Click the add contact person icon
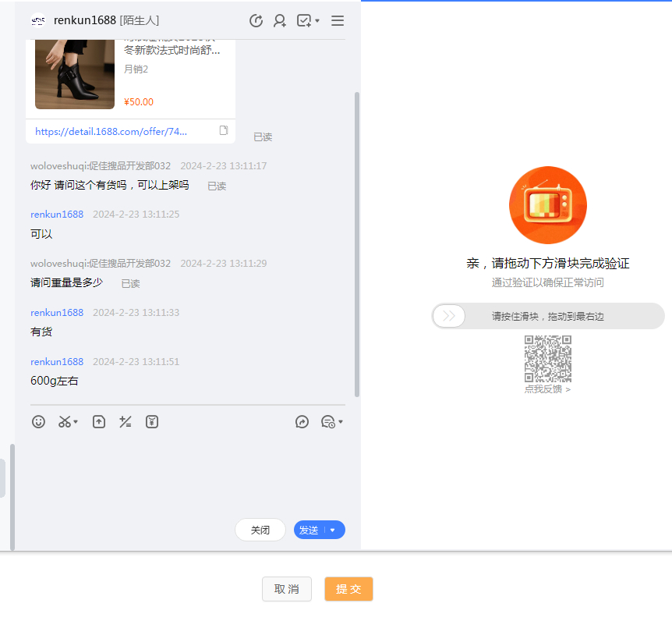 pos(279,21)
